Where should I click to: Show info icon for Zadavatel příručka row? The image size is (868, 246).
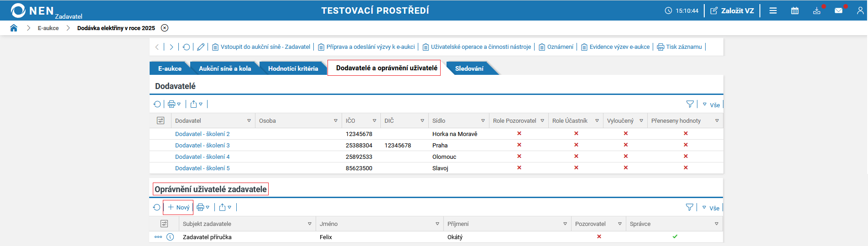coord(170,237)
